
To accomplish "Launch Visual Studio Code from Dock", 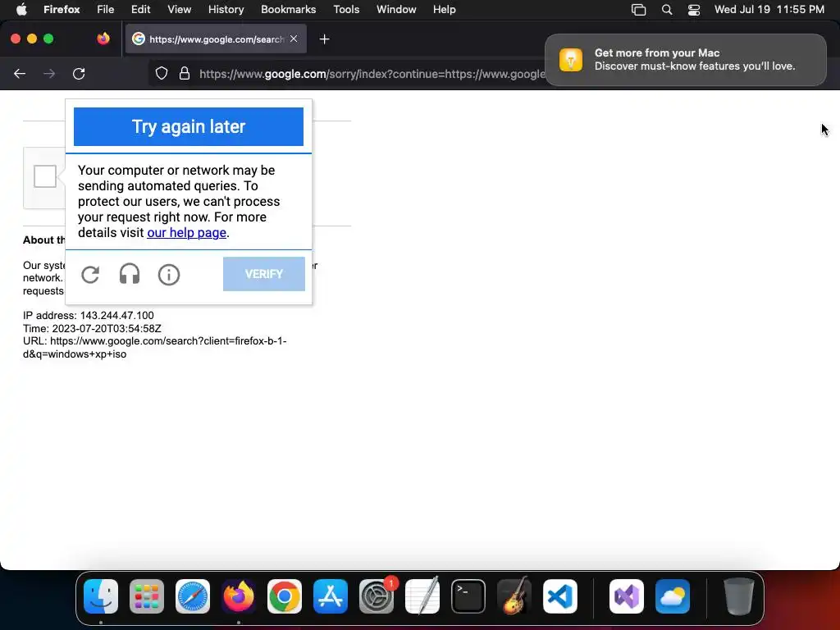I will [560, 596].
